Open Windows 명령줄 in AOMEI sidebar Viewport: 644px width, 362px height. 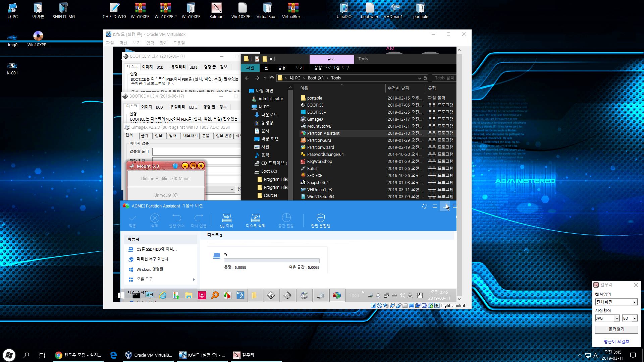150,269
